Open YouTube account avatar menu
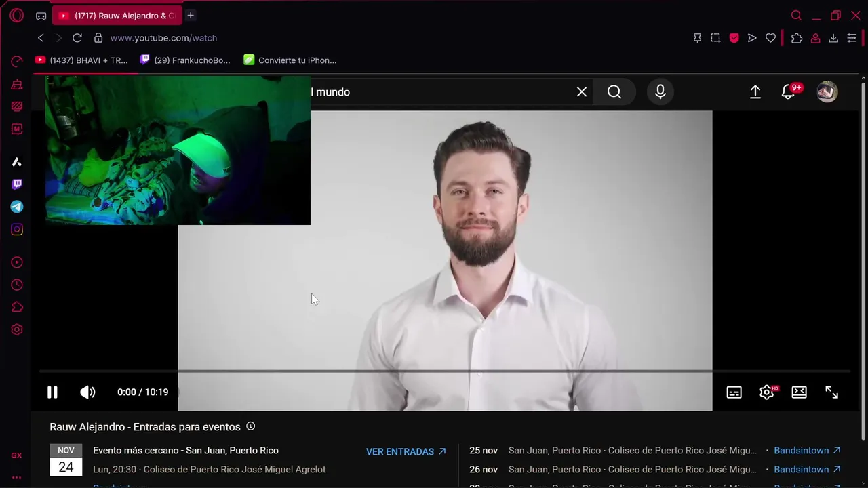868x488 pixels. point(827,91)
